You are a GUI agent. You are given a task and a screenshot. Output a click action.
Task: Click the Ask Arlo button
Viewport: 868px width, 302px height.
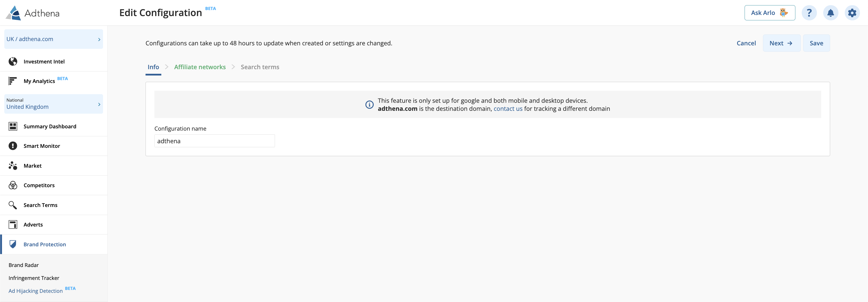click(x=770, y=13)
